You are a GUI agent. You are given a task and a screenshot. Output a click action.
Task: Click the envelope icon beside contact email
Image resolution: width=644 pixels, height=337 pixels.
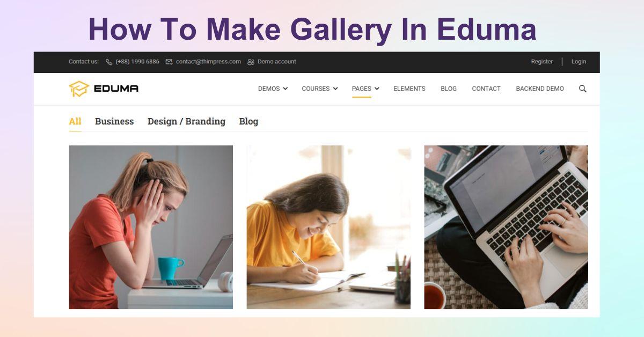(x=169, y=62)
